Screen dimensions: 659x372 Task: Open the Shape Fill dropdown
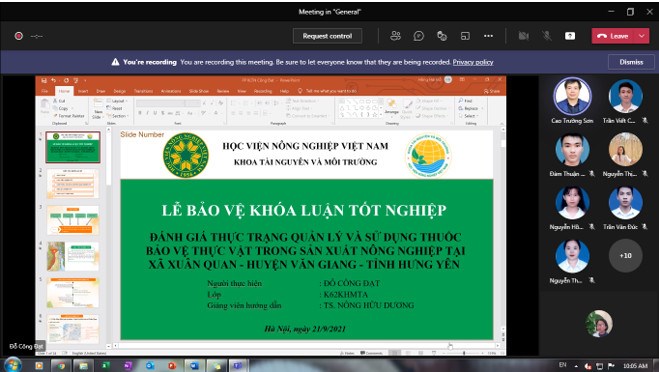[x=430, y=101]
